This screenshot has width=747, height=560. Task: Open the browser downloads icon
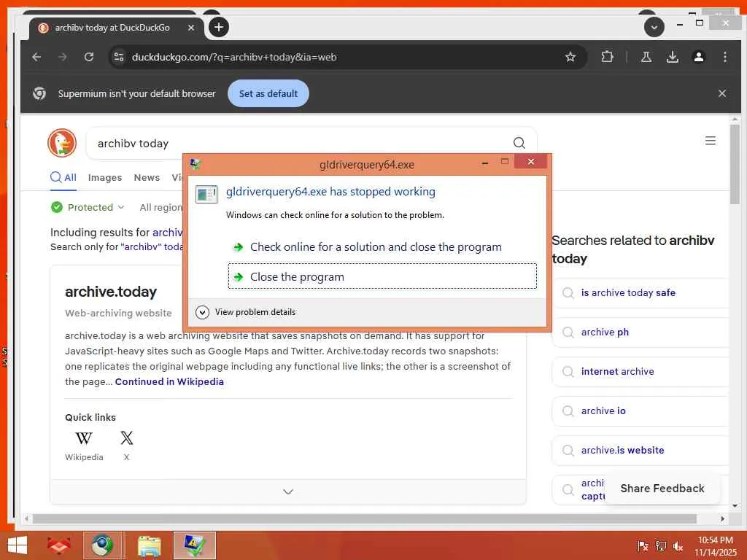point(672,57)
